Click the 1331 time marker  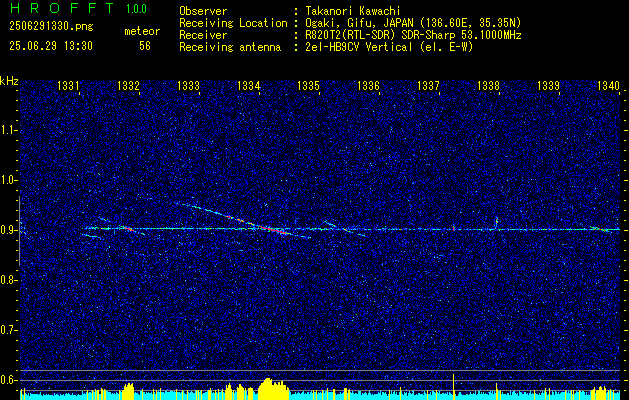coord(68,85)
